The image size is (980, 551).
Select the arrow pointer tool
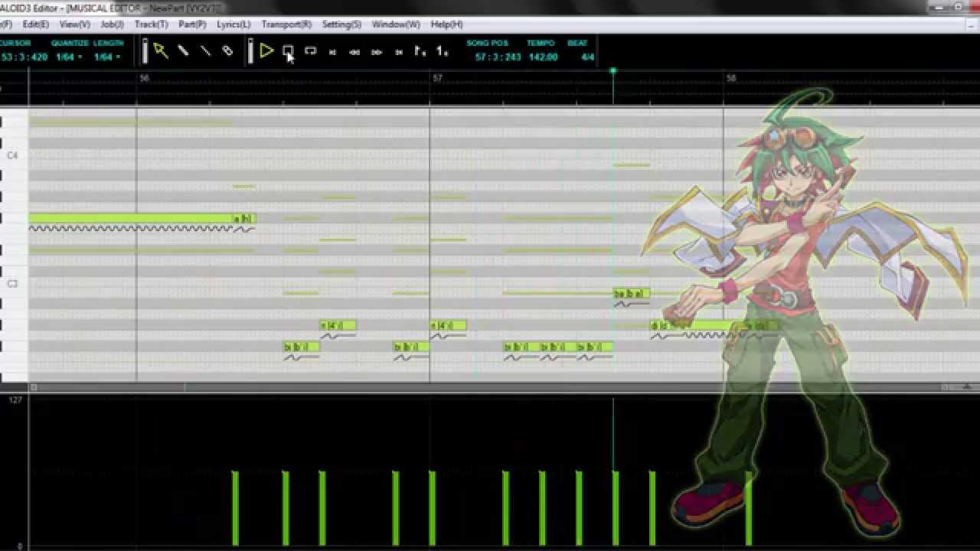tap(160, 51)
